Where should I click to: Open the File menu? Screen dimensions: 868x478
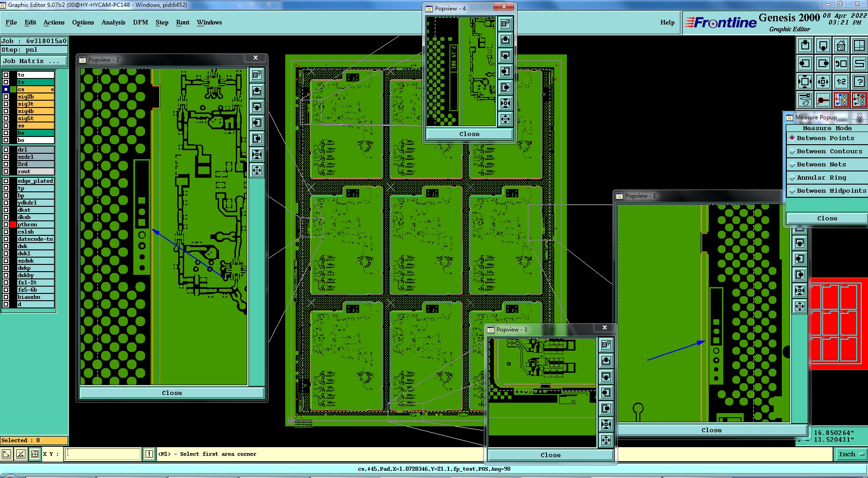pos(11,22)
